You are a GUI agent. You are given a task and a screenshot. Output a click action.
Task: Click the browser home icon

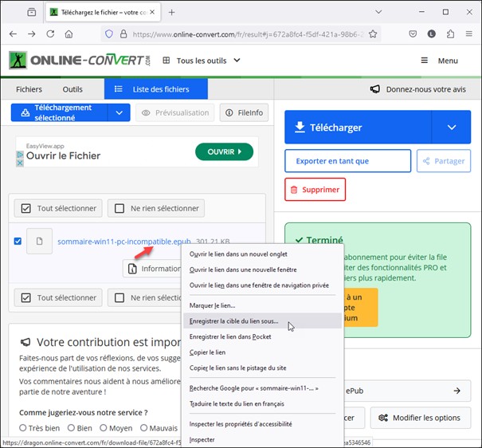(x=69, y=34)
